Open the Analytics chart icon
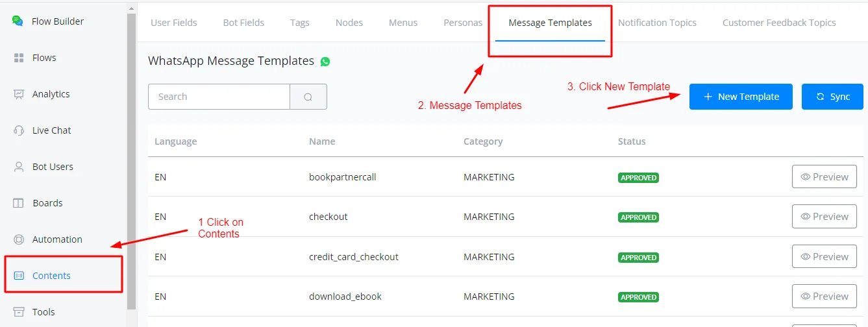The height and width of the screenshot is (327, 868). click(19, 94)
